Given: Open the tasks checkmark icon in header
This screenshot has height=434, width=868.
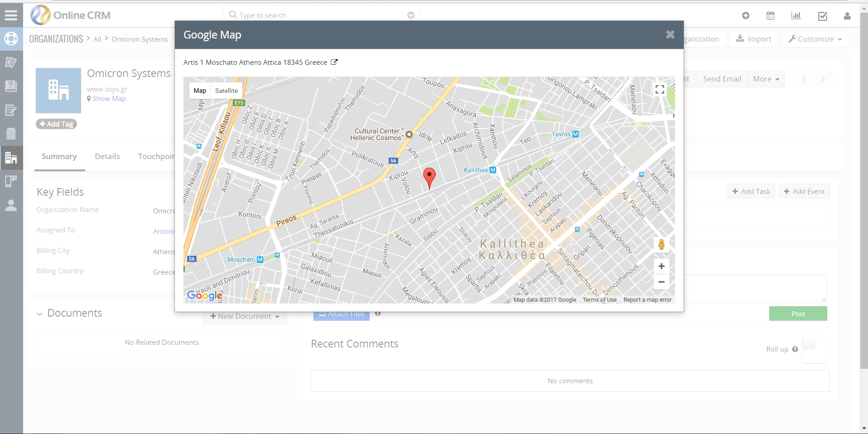Looking at the screenshot, I should tap(823, 16).
